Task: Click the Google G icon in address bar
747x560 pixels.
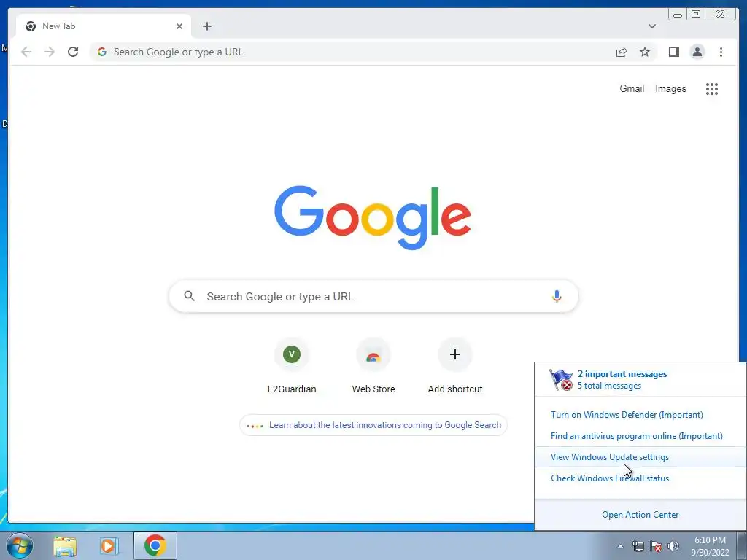Action: click(102, 52)
